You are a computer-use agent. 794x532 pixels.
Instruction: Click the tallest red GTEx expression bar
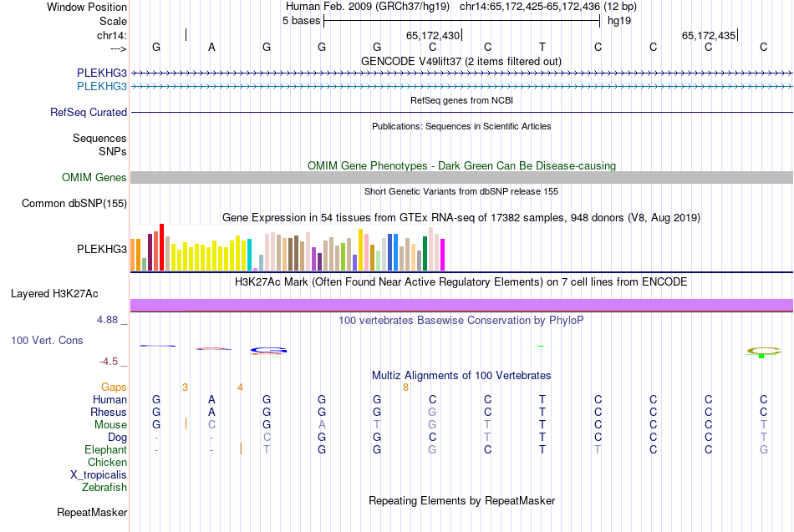pyautogui.click(x=161, y=247)
